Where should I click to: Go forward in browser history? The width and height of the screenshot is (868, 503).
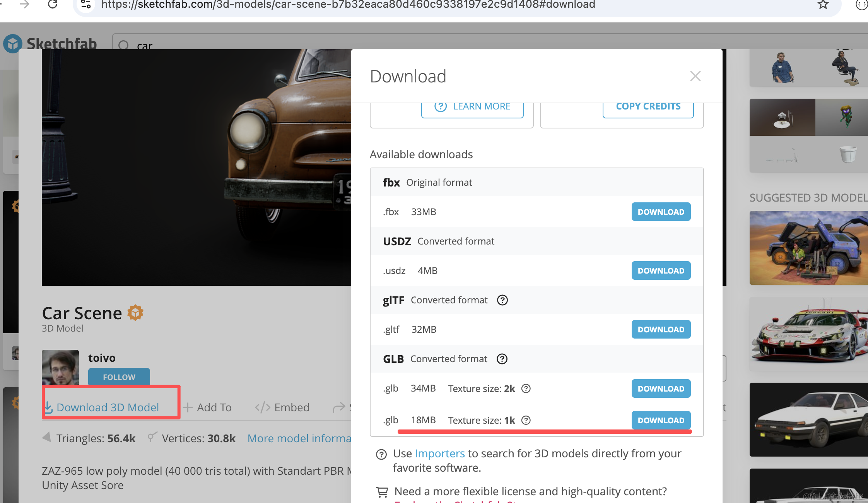tap(24, 4)
